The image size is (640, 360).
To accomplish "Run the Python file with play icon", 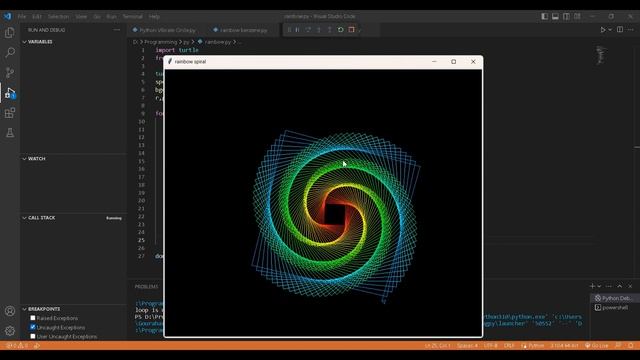I will point(602,30).
